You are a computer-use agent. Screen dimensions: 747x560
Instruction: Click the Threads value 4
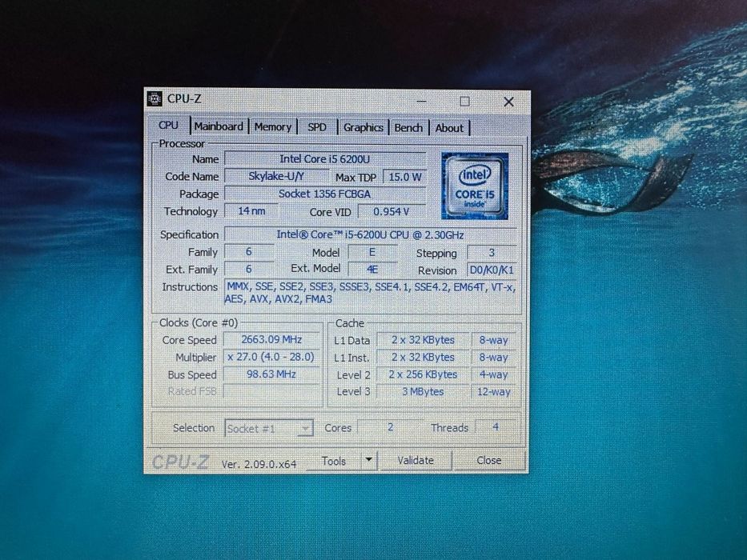tap(496, 427)
